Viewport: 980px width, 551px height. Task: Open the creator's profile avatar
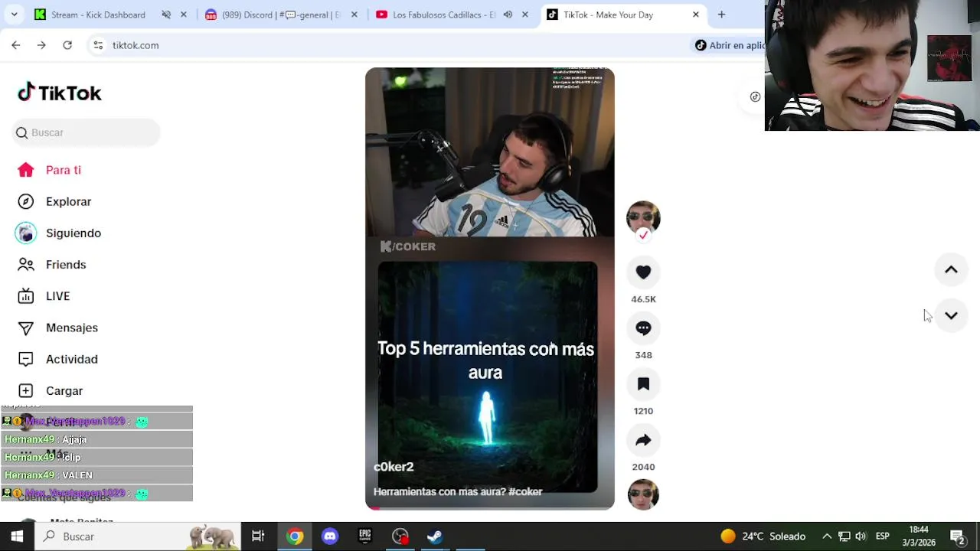[x=643, y=217]
